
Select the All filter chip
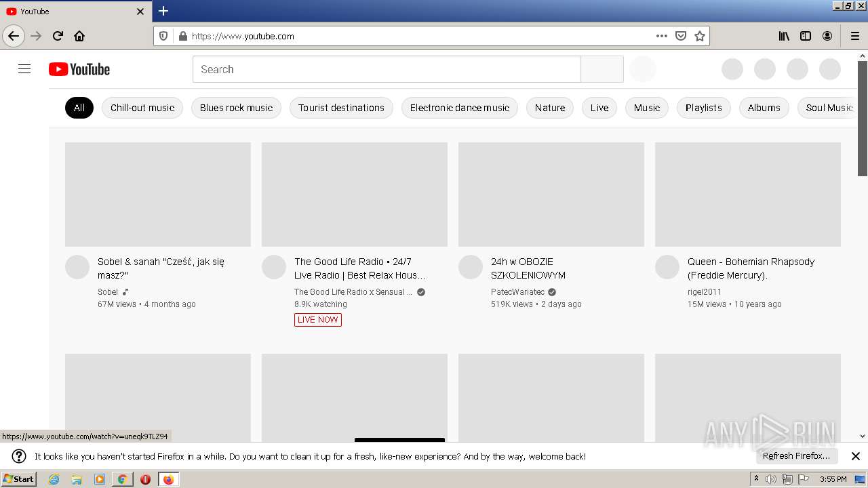coord(79,108)
